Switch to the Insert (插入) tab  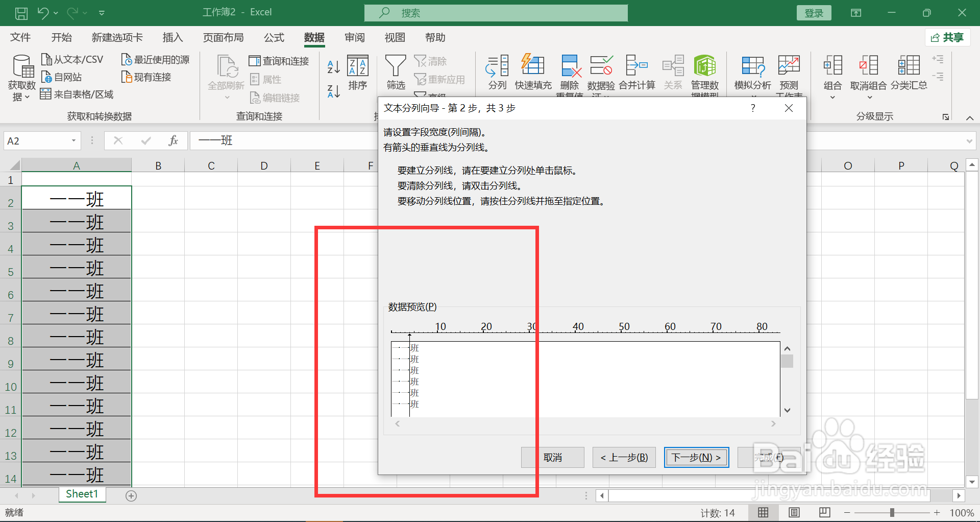(173, 37)
